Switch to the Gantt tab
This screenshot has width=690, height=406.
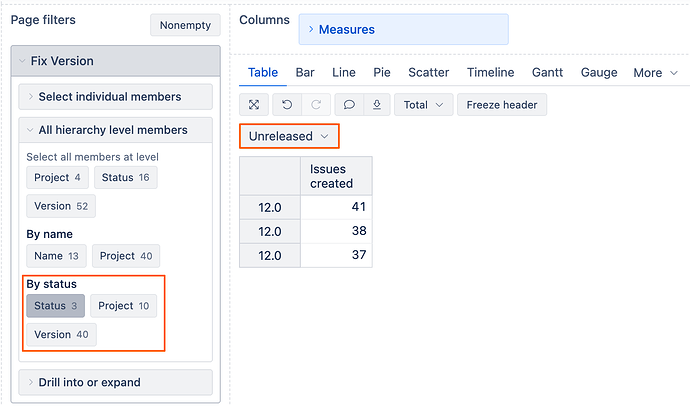click(x=547, y=72)
